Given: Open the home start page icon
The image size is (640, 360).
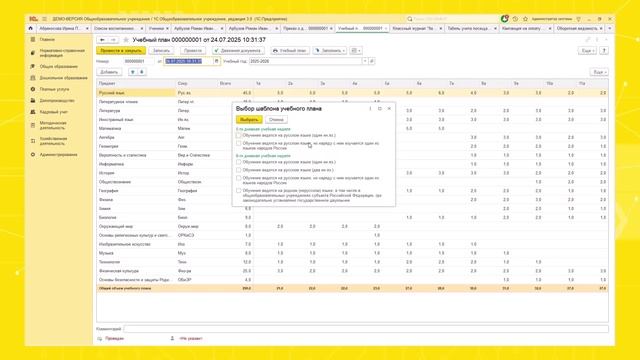Looking at the screenshot, I should point(31,29).
